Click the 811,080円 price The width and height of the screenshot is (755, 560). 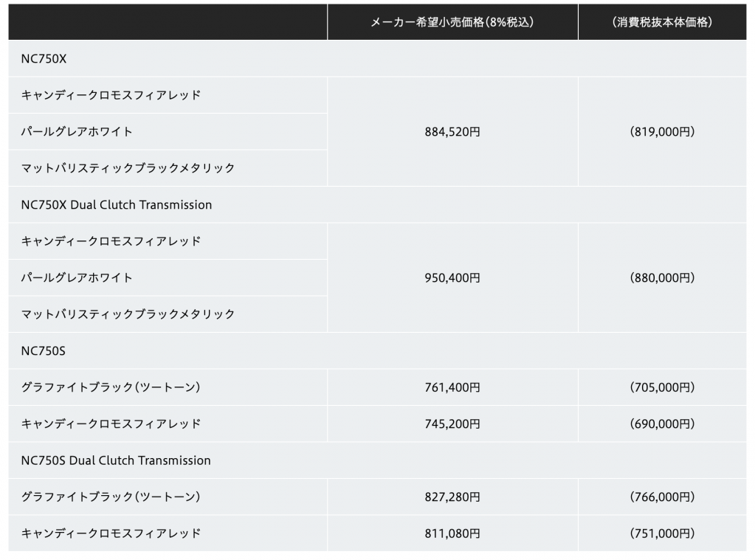(452, 533)
